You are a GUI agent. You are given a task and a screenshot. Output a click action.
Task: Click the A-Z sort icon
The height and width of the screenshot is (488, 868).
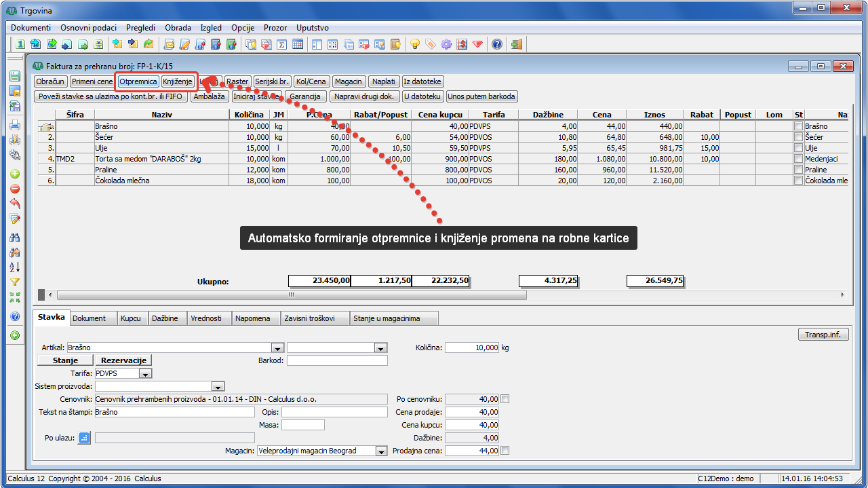(14, 267)
